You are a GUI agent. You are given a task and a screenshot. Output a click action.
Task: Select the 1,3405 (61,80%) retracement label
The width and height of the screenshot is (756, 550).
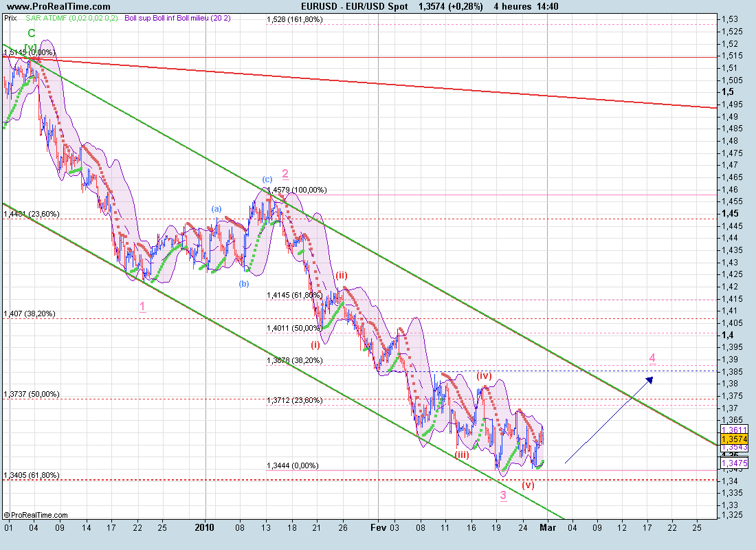point(32,476)
